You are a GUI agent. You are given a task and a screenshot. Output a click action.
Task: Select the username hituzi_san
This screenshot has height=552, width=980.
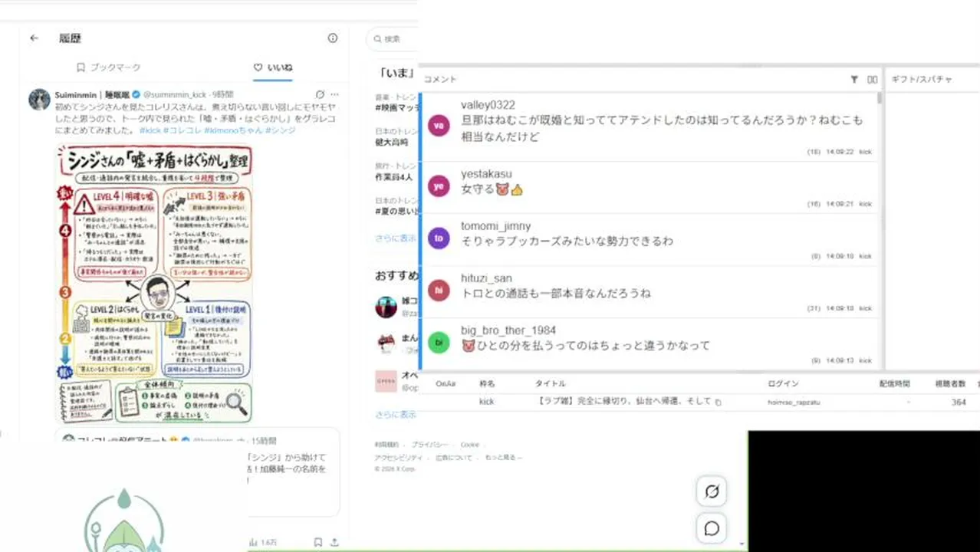coord(486,278)
